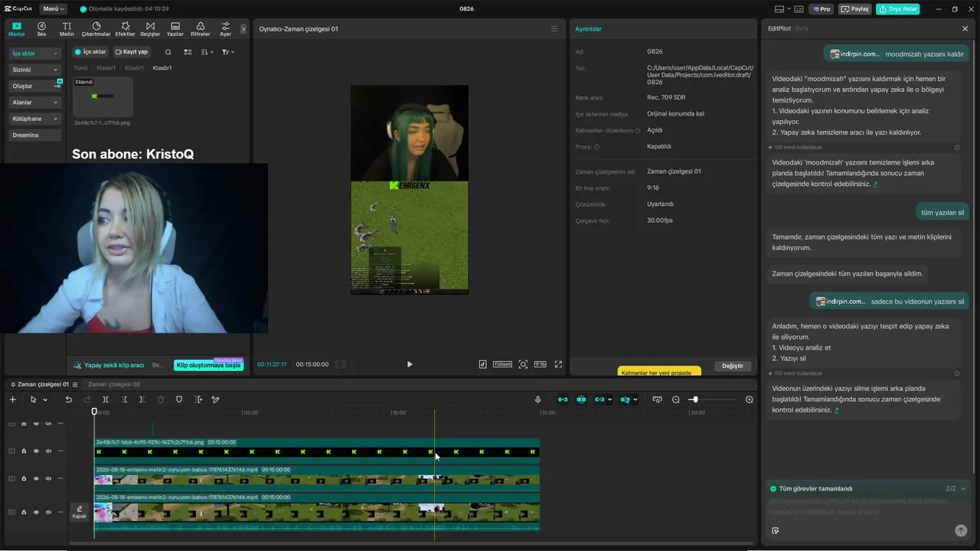Viewport: 980px width, 551px height.
Task: Expand the Oluştur sidebar section
Action: click(35, 86)
